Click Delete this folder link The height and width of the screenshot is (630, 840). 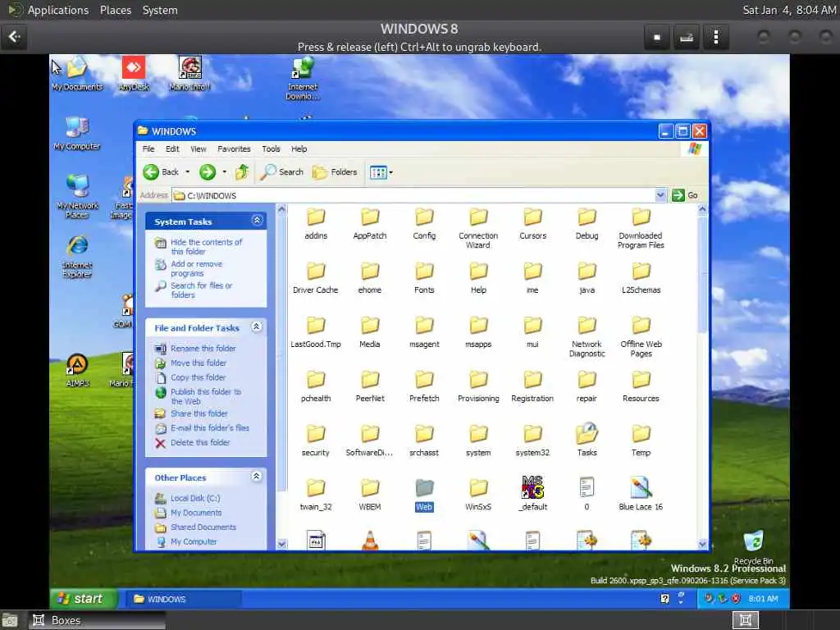(x=200, y=443)
